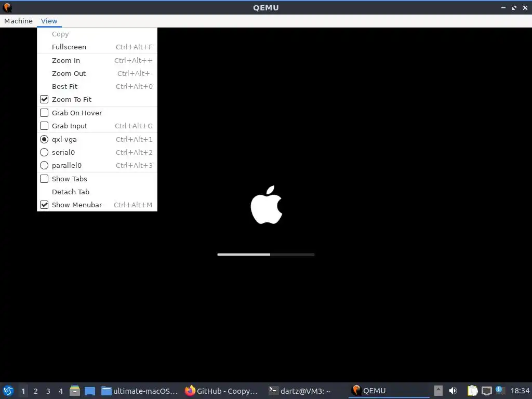Open the Machine menu
The image size is (532, 399).
point(18,21)
